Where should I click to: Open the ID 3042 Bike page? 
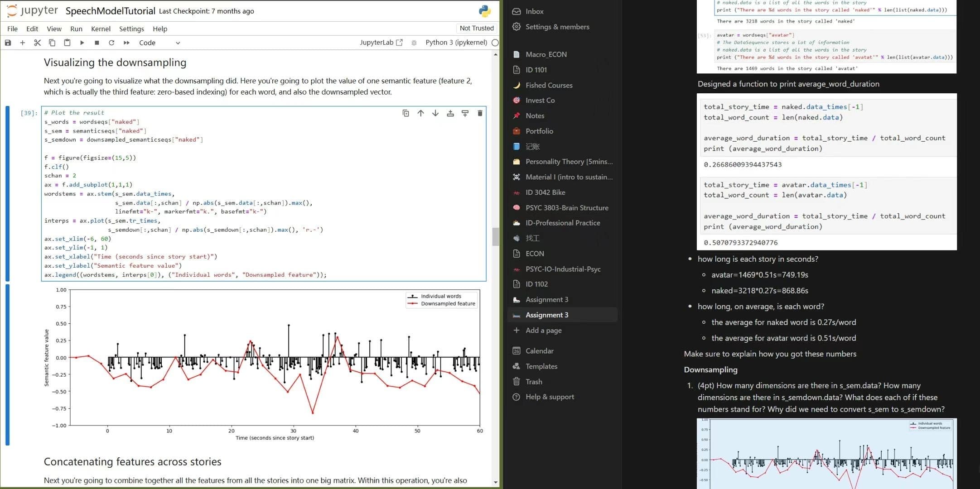[x=545, y=192]
